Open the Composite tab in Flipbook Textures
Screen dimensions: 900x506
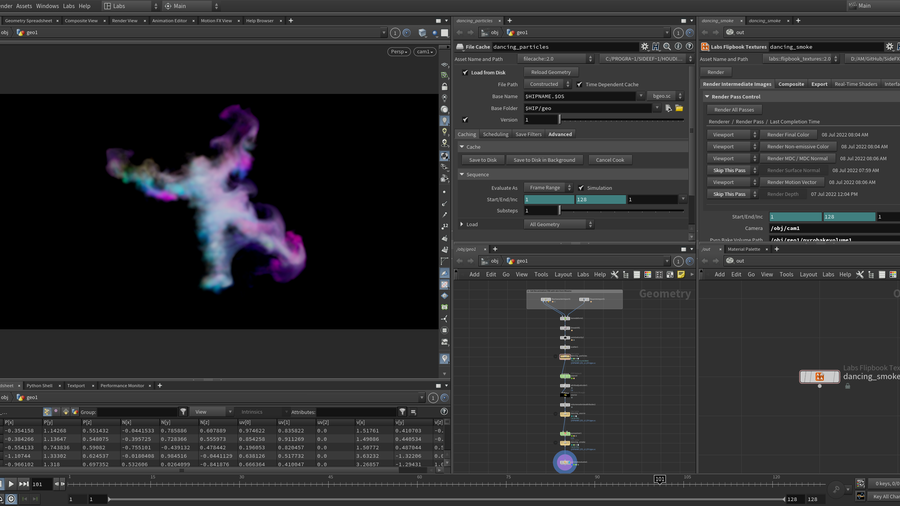(791, 84)
